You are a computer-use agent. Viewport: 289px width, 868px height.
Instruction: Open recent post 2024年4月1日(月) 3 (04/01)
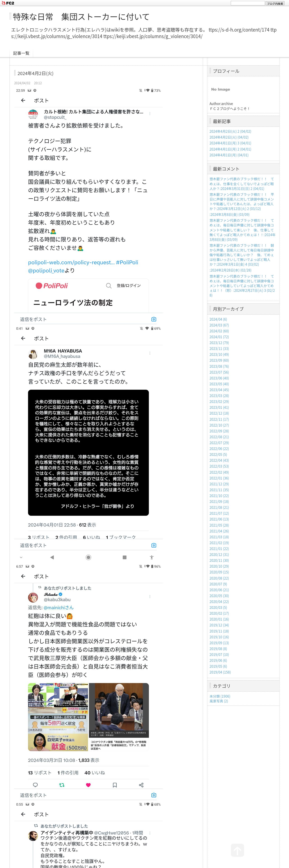tap(230, 143)
